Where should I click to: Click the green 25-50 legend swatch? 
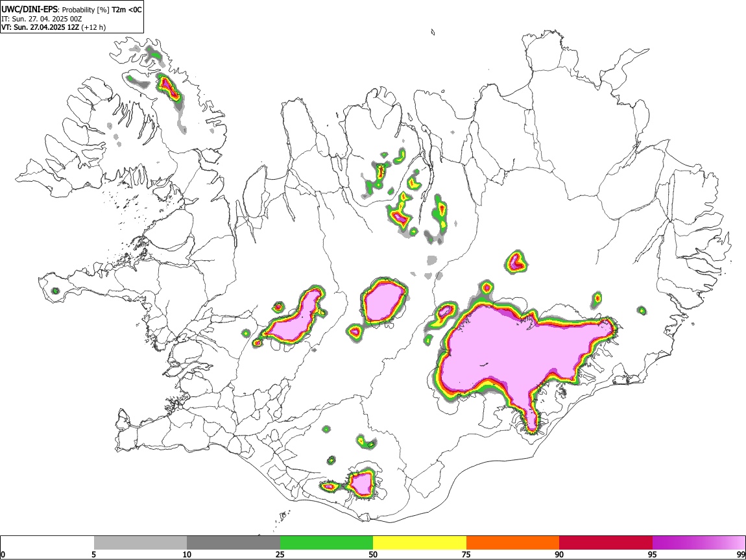(326, 543)
